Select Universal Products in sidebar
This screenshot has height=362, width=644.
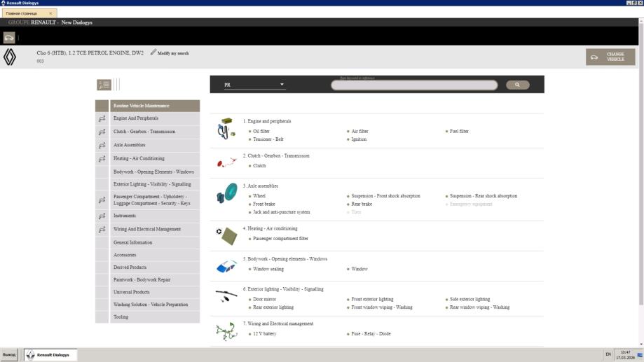pos(155,292)
